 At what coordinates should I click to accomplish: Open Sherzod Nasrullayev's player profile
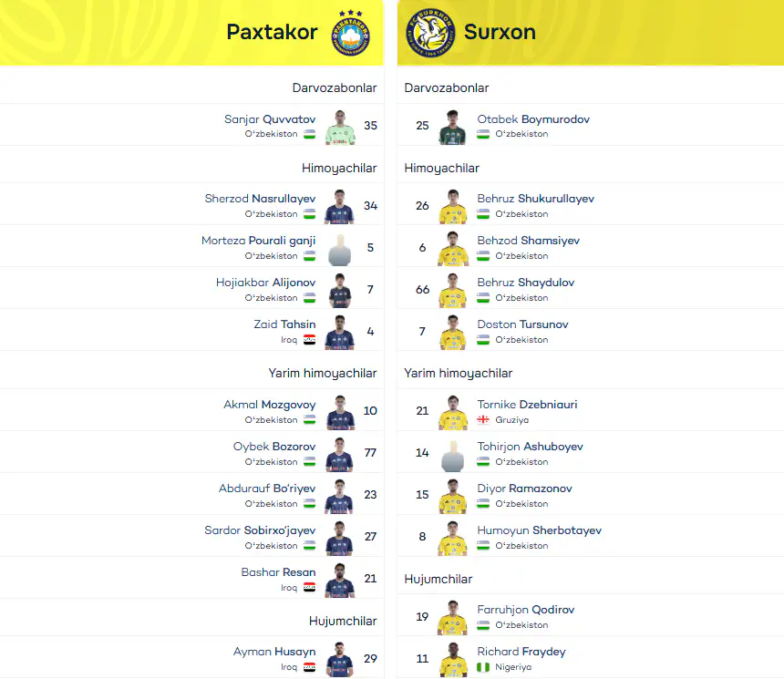click(260, 199)
